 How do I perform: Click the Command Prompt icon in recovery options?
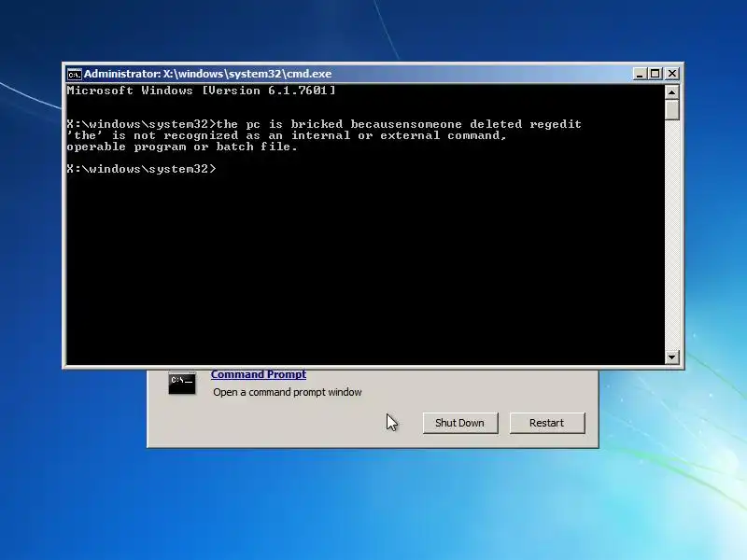pyautogui.click(x=182, y=384)
